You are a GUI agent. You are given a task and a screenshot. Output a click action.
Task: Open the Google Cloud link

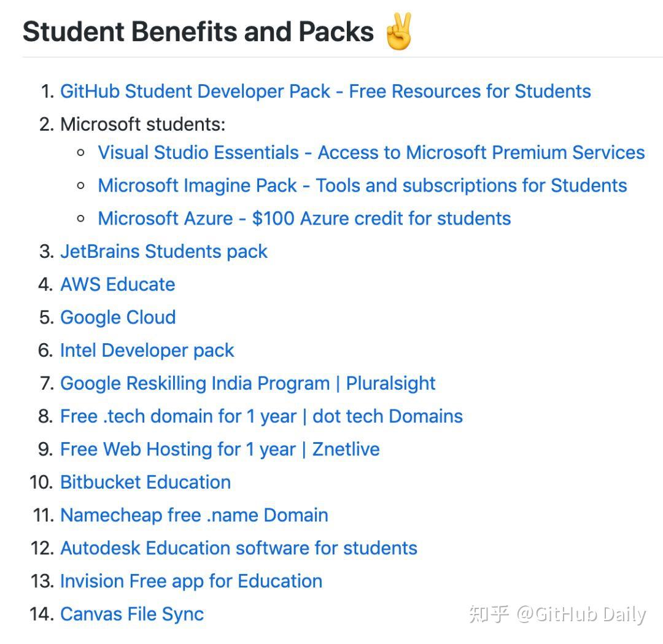118,317
